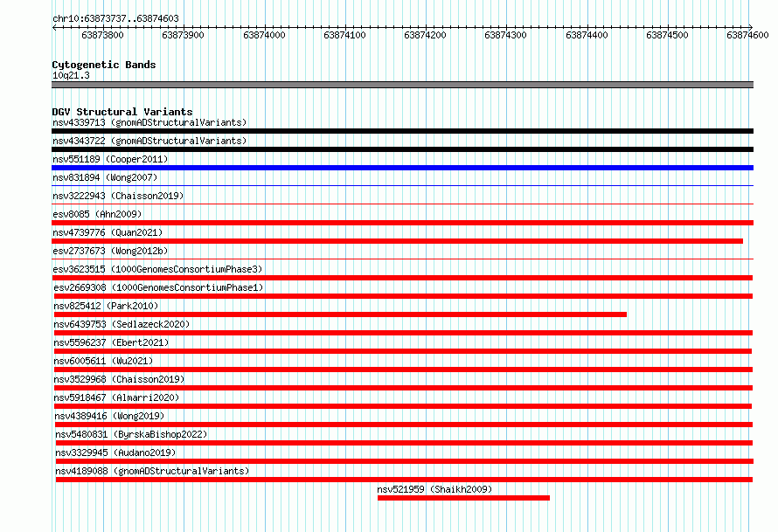Screen dimensions: 778x532
Task: Select the nsv6005611 (Wu2021) label
Action: [103, 361]
